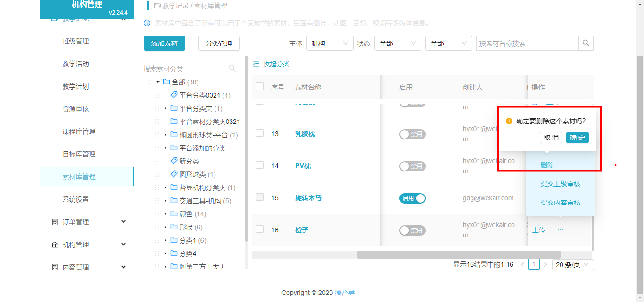Select 提交上级审核 in the actions menu
Image resolution: width=644 pixels, height=302 pixels.
(x=560, y=184)
